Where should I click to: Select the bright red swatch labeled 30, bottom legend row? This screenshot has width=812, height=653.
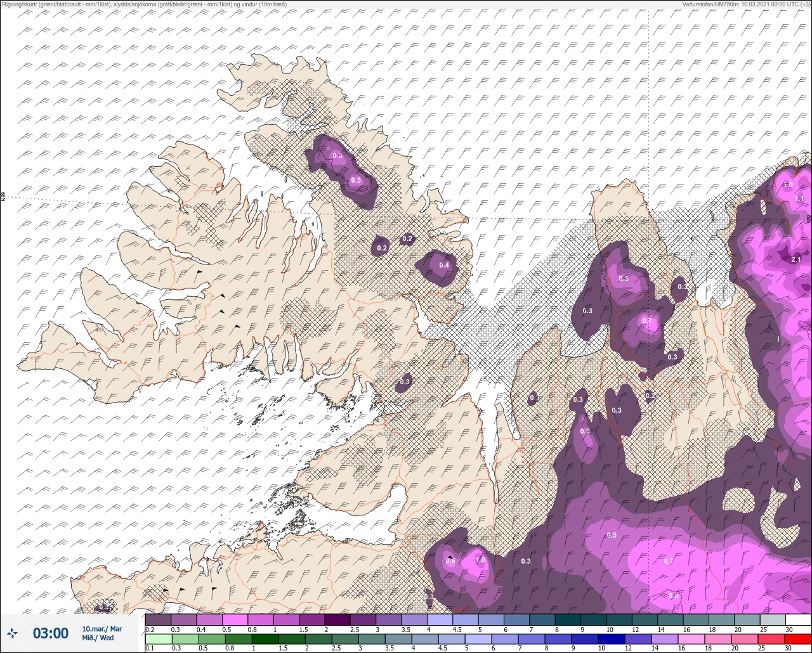click(798, 639)
